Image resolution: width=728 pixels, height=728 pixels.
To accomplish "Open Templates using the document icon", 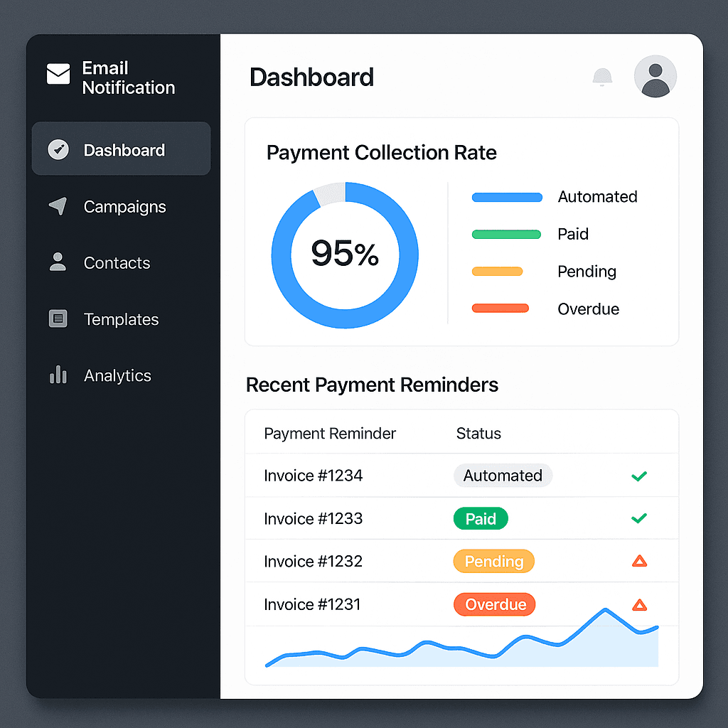I will 57,318.
